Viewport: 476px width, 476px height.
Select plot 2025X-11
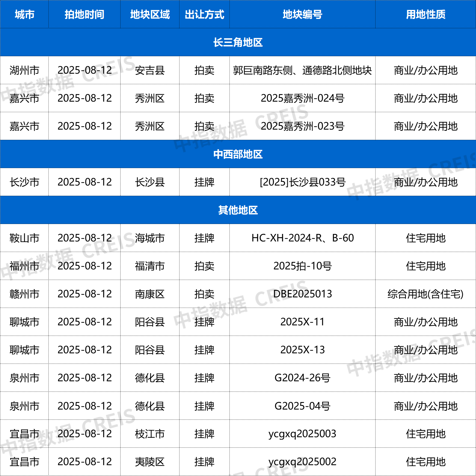(x=302, y=322)
